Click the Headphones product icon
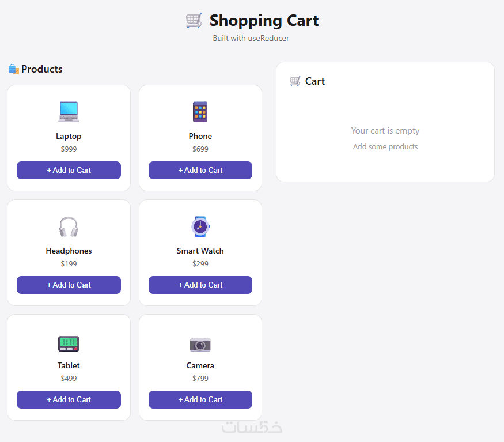The image size is (504, 442). [x=69, y=226]
